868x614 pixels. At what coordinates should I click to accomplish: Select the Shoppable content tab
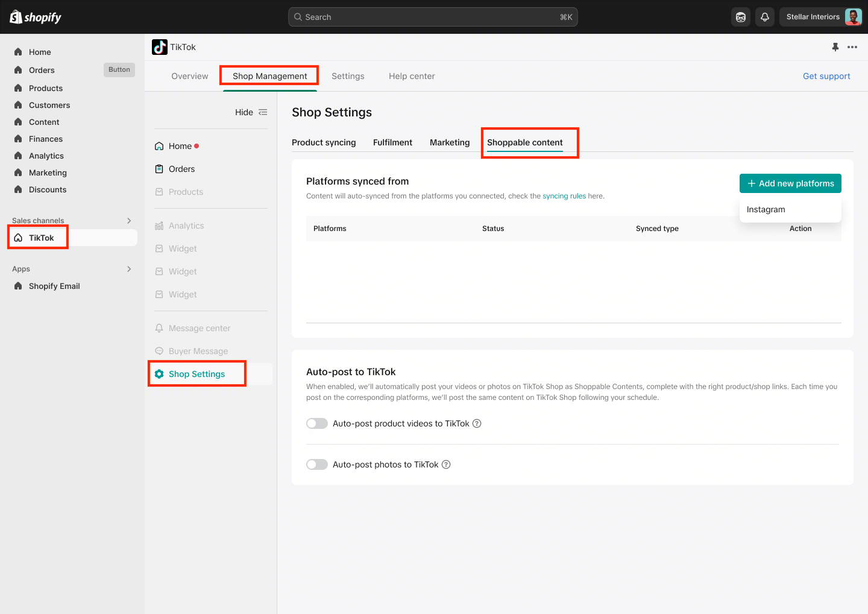(x=525, y=142)
